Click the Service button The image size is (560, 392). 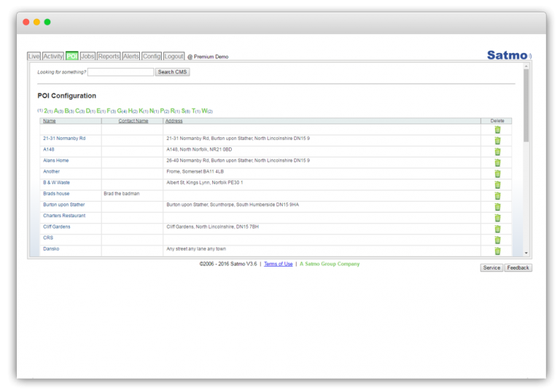point(491,267)
